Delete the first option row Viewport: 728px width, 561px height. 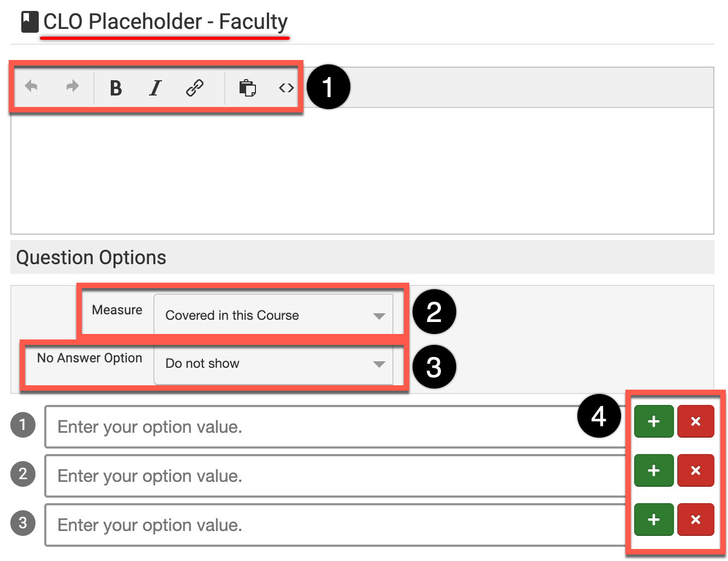coord(696,421)
